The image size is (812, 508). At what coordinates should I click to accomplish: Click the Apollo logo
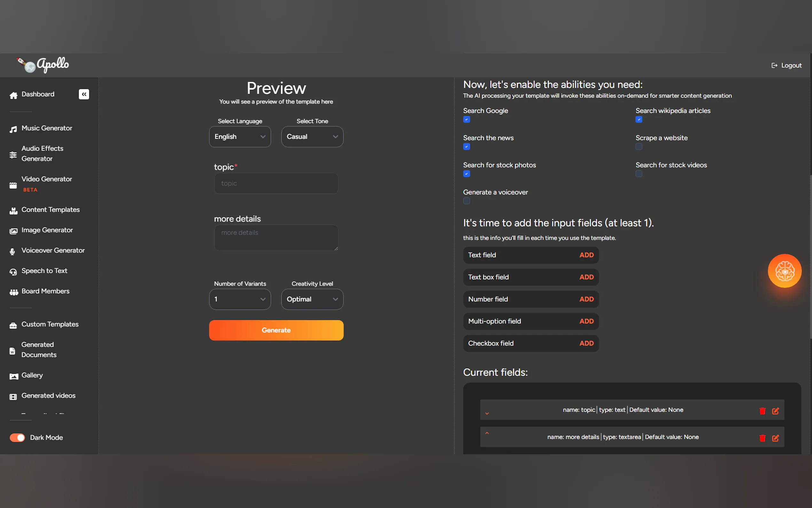44,65
